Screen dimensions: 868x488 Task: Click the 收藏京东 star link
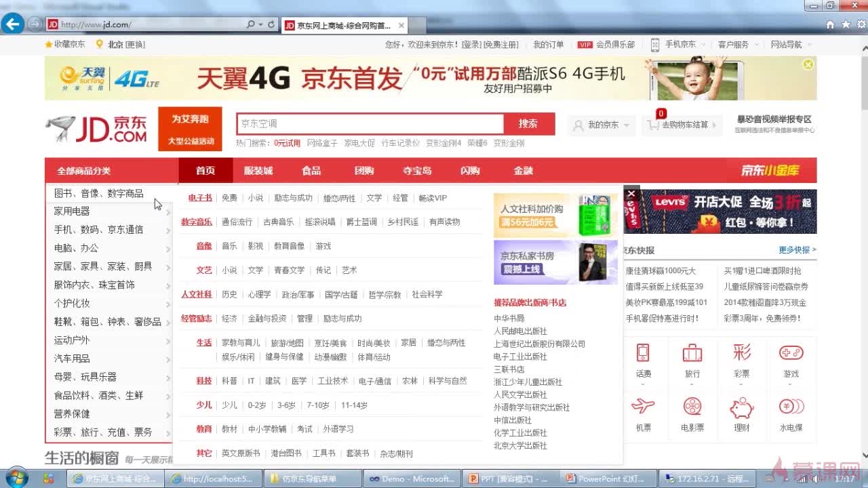click(65, 44)
